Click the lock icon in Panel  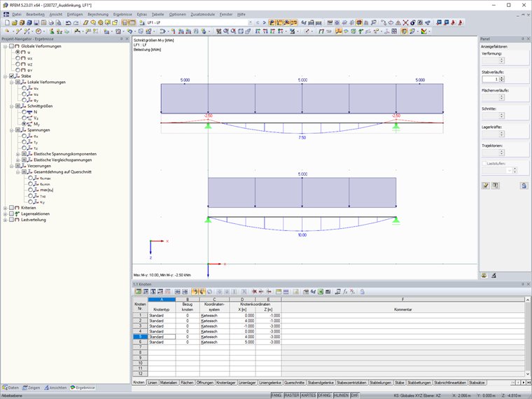click(x=524, y=185)
